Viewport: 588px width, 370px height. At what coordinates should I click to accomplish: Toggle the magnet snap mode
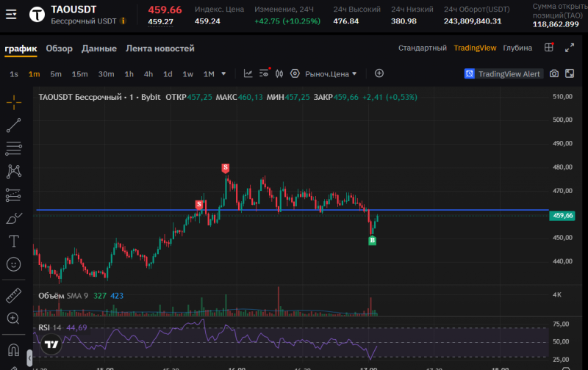point(13,350)
